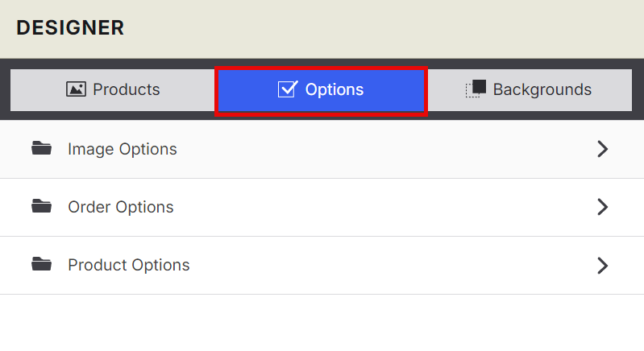
Task: Click the folder icon beside Order Options
Action: [x=41, y=206]
